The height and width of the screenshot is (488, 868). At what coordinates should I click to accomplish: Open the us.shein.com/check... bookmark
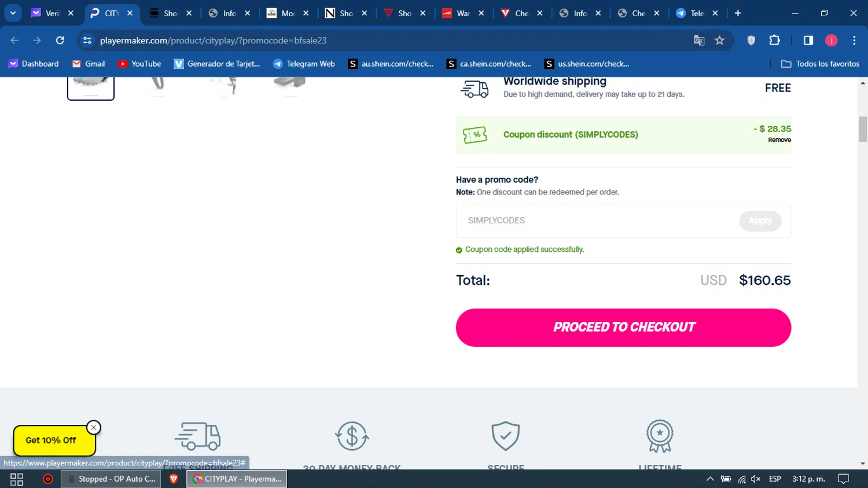point(587,64)
